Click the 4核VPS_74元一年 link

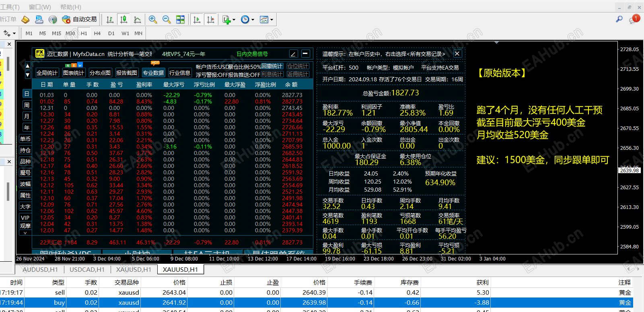click(183, 54)
